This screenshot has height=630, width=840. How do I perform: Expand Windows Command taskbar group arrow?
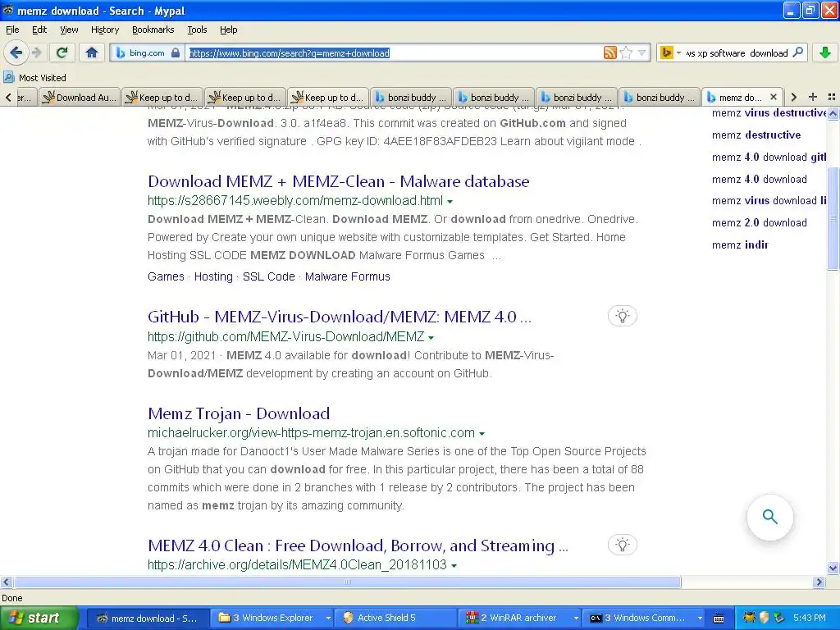coord(700,619)
